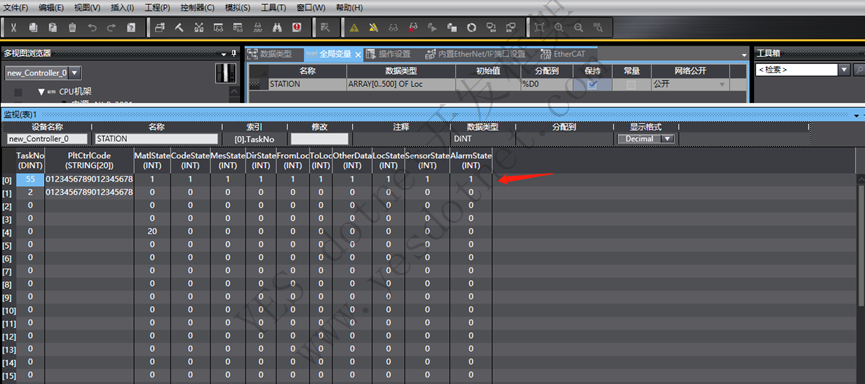Open the Decimal display format dropdown

669,139
